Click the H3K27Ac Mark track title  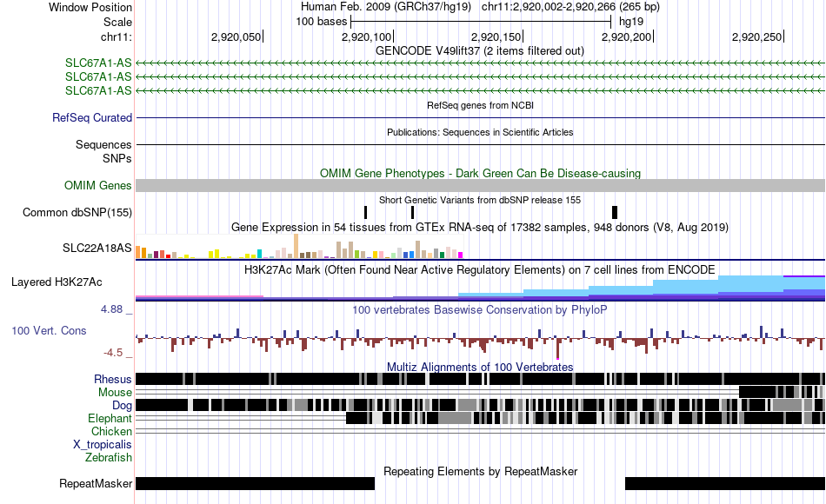pos(480,269)
